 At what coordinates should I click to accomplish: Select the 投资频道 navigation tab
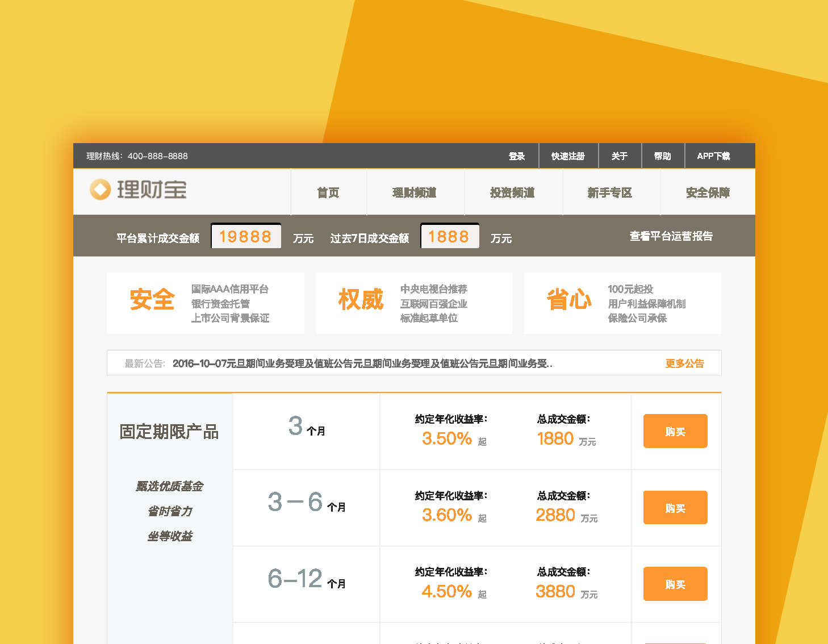pos(512,193)
